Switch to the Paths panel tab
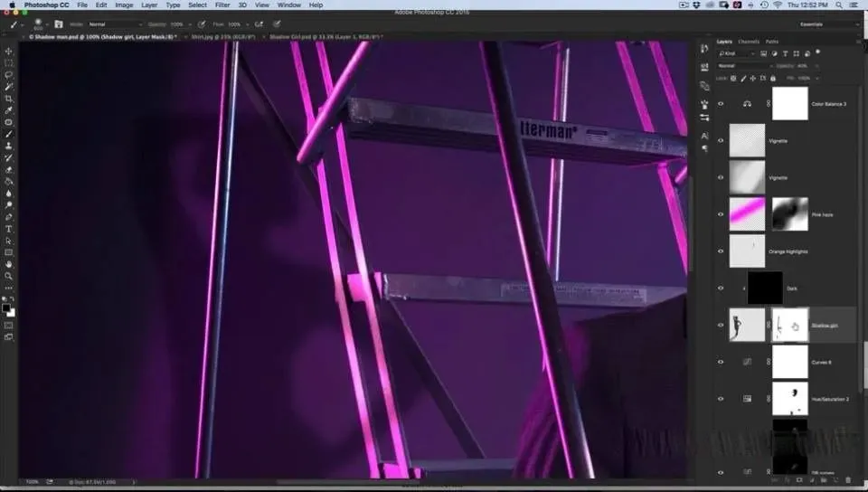Image resolution: width=868 pixels, height=492 pixels. [x=771, y=42]
